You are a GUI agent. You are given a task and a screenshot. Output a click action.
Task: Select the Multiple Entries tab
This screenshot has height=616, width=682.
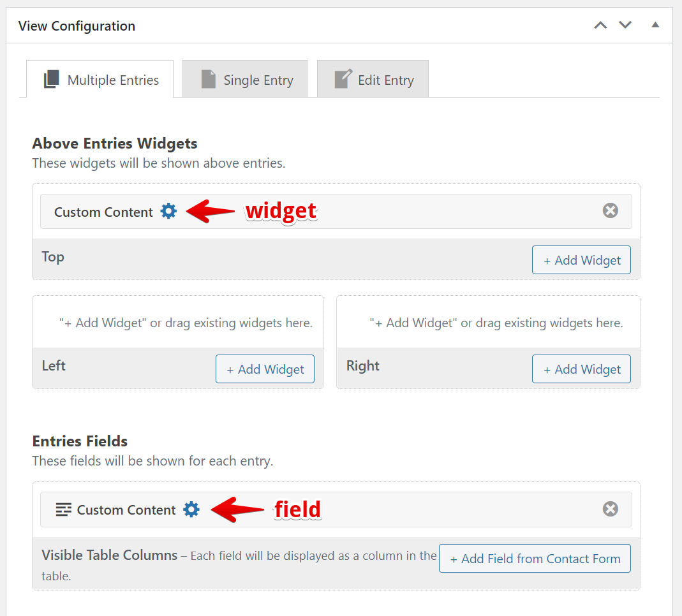click(x=113, y=80)
